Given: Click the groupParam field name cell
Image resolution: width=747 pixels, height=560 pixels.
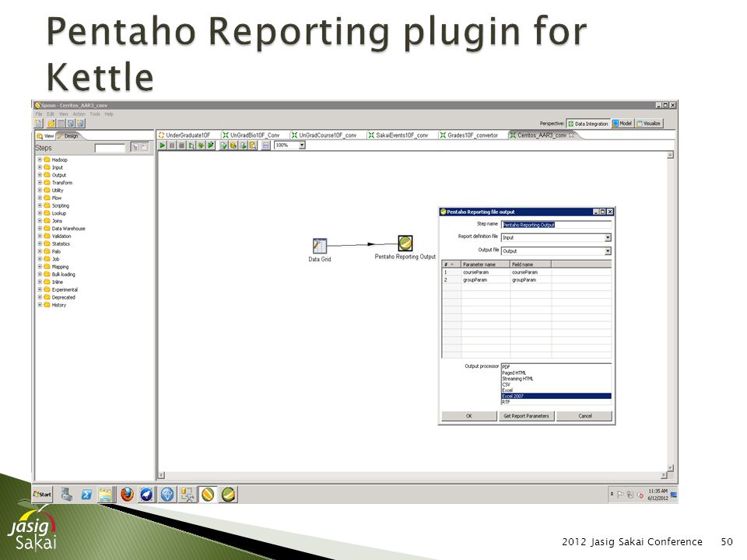Looking at the screenshot, I should [530, 280].
